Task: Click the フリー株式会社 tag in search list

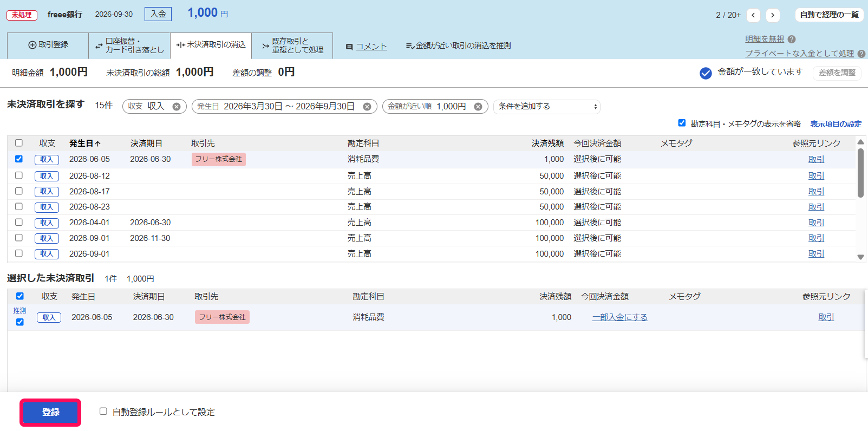Action: click(219, 159)
